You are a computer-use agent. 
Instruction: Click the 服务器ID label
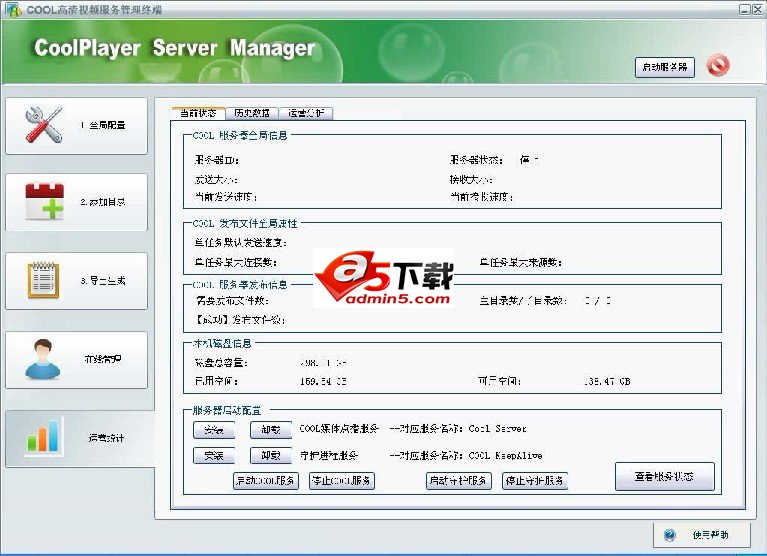point(216,160)
